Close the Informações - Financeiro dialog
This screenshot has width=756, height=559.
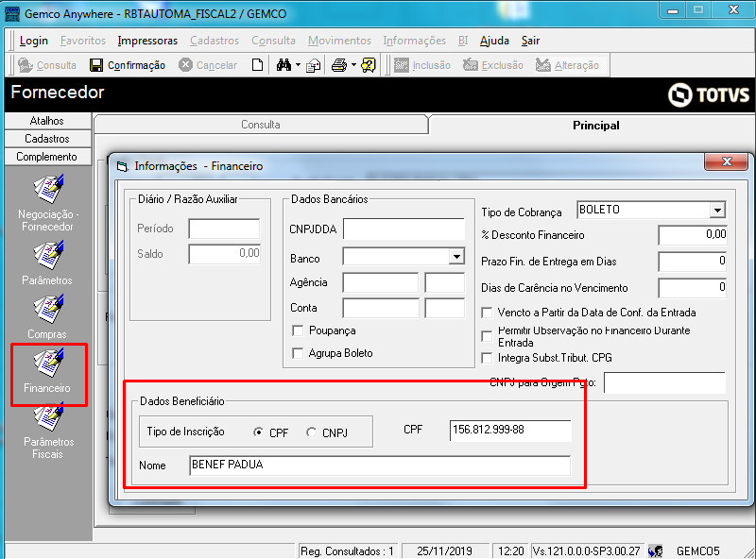pyautogui.click(x=727, y=161)
